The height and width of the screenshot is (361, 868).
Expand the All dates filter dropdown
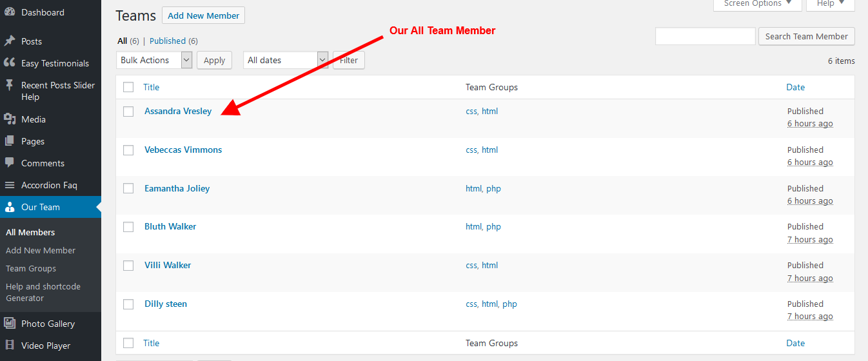286,60
